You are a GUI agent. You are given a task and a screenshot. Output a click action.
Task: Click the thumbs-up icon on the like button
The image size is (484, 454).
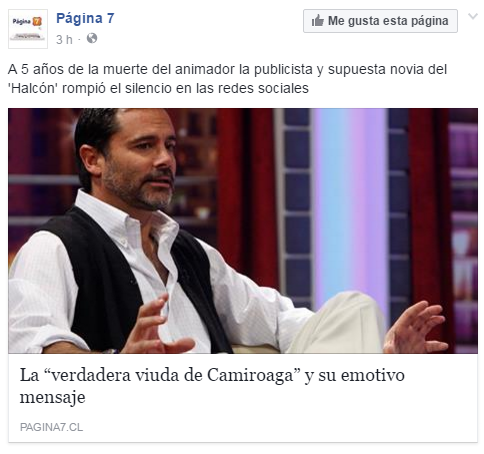(x=317, y=21)
